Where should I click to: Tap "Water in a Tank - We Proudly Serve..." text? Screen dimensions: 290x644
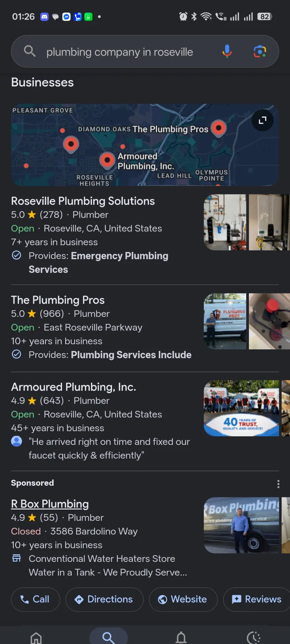pyautogui.click(x=108, y=572)
